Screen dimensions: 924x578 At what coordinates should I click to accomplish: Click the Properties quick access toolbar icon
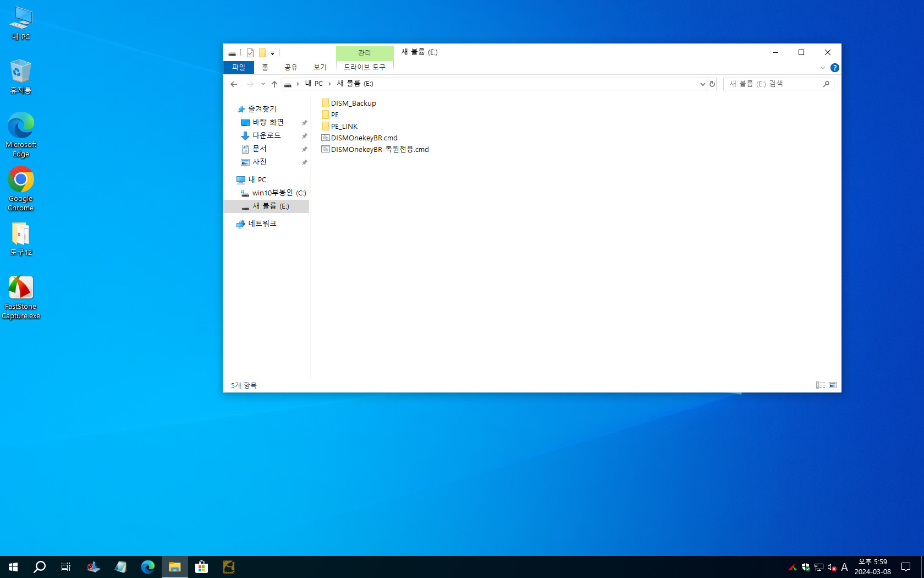click(250, 53)
